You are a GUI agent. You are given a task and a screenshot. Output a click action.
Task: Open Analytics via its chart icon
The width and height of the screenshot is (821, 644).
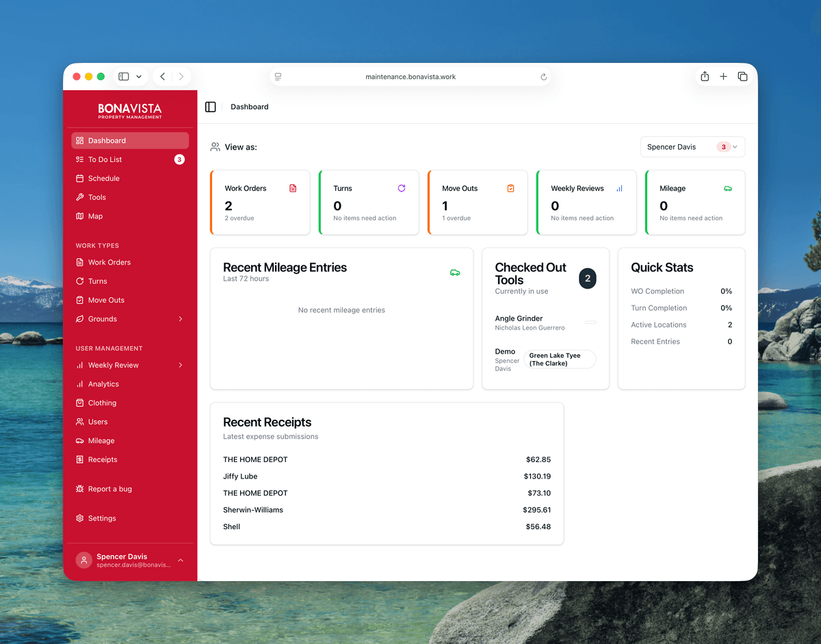click(x=79, y=384)
